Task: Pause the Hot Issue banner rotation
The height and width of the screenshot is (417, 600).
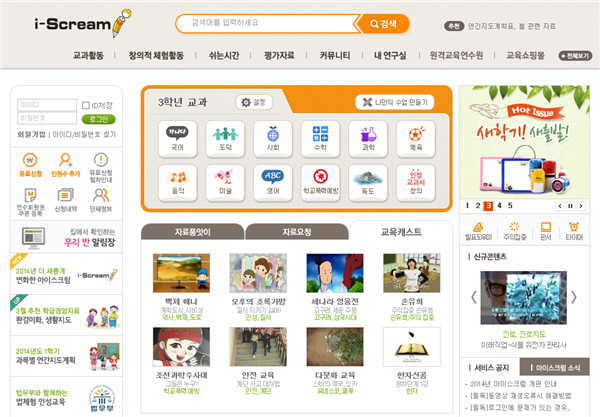Action: click(571, 206)
